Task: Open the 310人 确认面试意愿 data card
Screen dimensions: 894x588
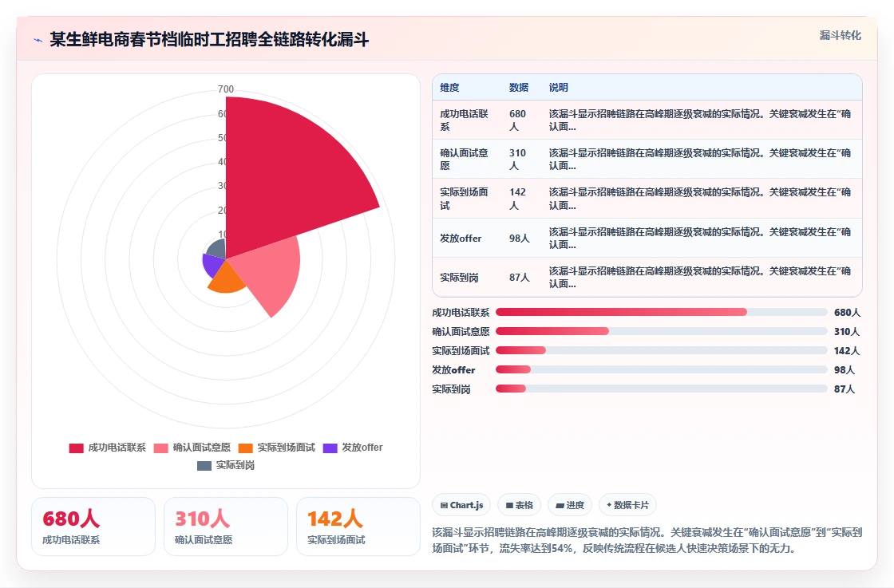Action: tap(226, 527)
